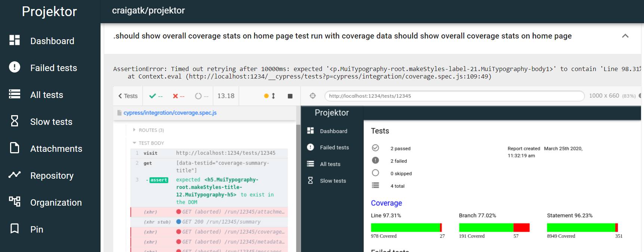Click the Cypress passed checkmark counter
Viewport: 644px width, 252px height.
(156, 96)
